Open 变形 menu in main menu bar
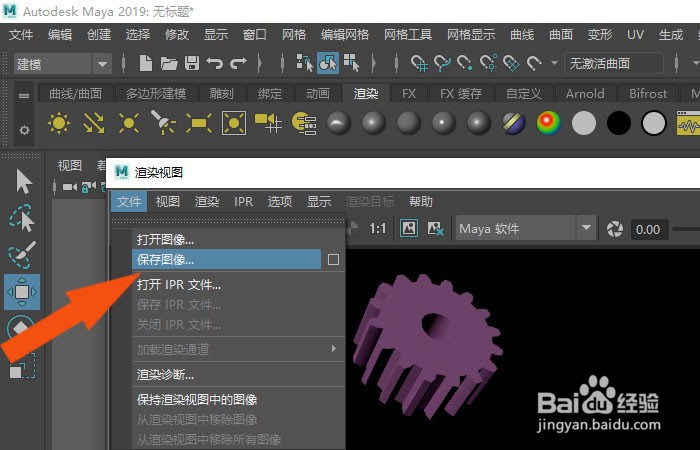The height and width of the screenshot is (450, 700). (600, 35)
